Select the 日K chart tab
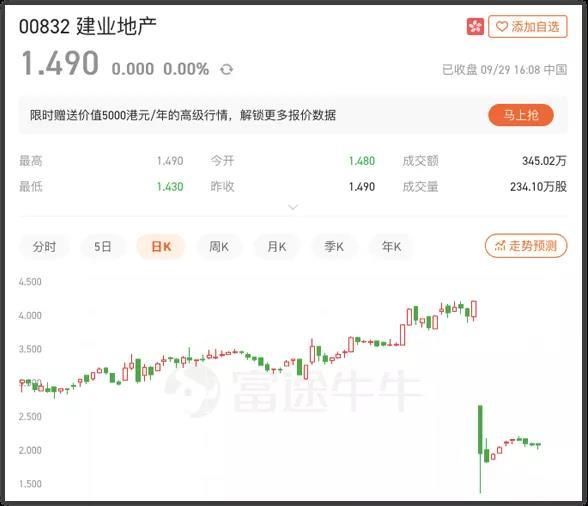This screenshot has width=588, height=506. [161, 246]
